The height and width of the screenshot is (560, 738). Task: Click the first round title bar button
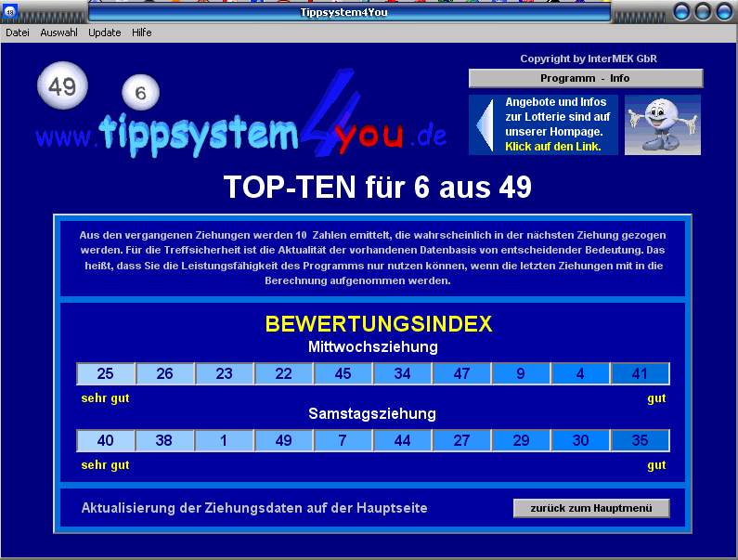coord(681,12)
